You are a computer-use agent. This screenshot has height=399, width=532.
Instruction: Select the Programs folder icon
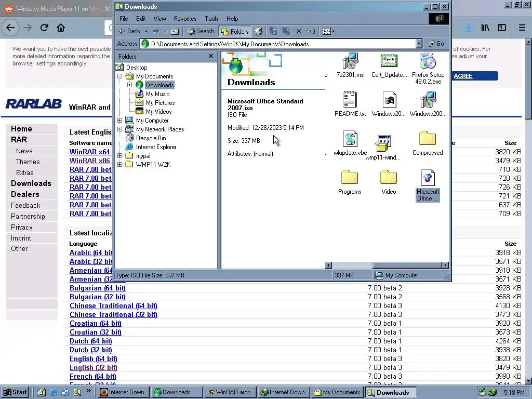(x=350, y=178)
